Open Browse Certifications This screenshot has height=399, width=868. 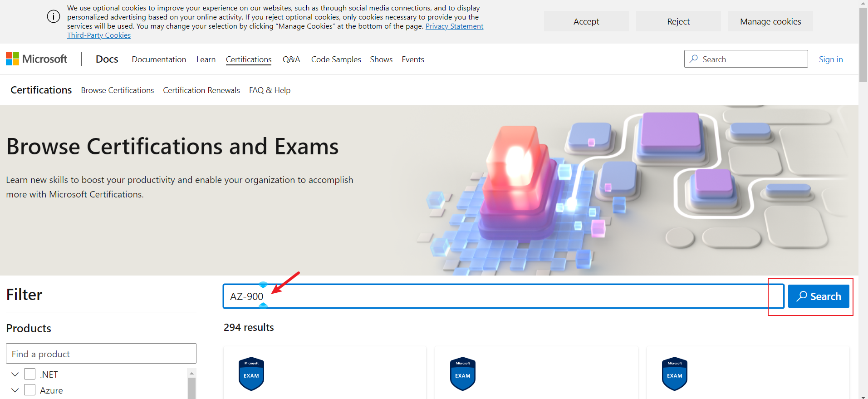118,90
